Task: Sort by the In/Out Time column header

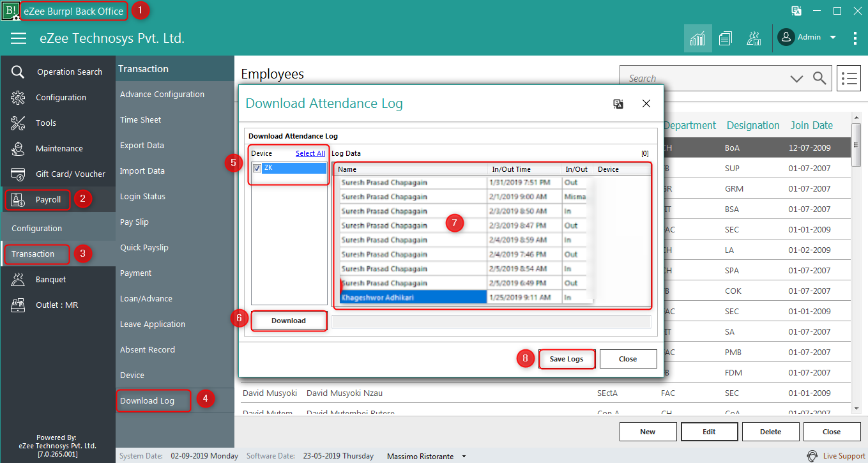Action: (x=524, y=169)
